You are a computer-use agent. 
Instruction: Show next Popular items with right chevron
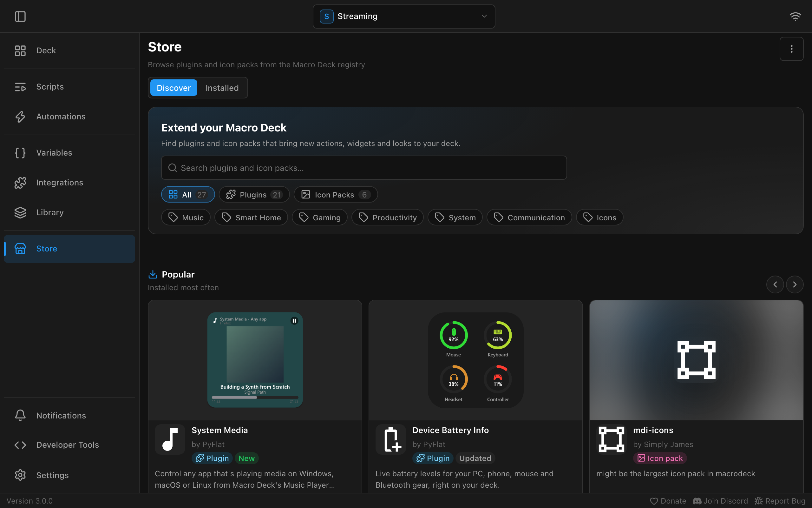(795, 284)
